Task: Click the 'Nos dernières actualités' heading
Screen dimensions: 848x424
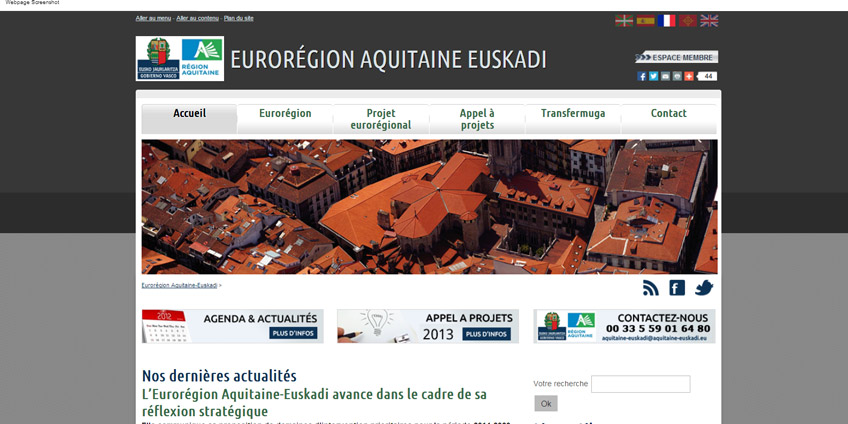Action: (219, 375)
